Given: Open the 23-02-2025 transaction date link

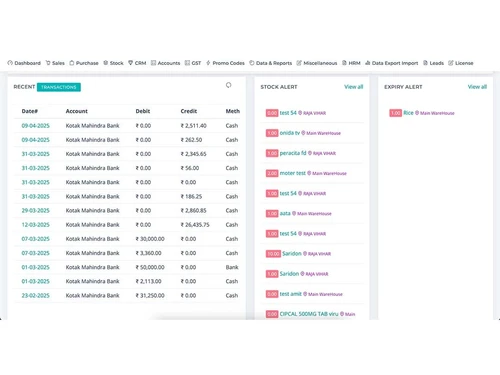Looking at the screenshot, I should pos(35,296).
